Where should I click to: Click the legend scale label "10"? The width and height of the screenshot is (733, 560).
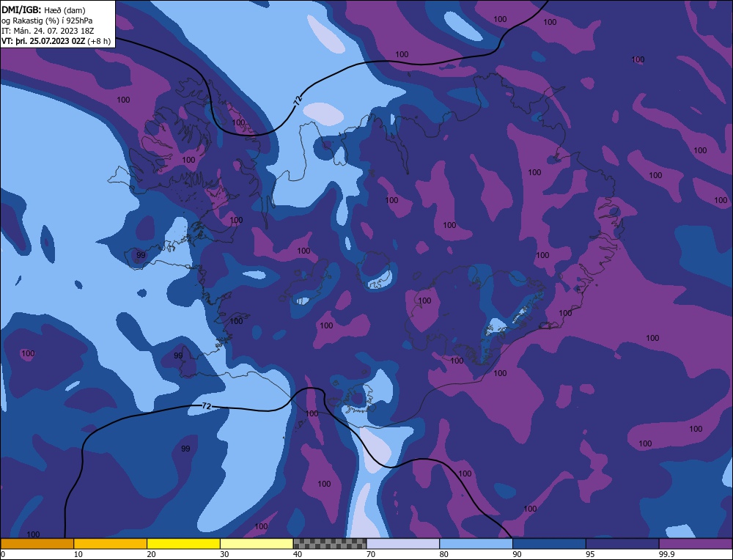78,554
